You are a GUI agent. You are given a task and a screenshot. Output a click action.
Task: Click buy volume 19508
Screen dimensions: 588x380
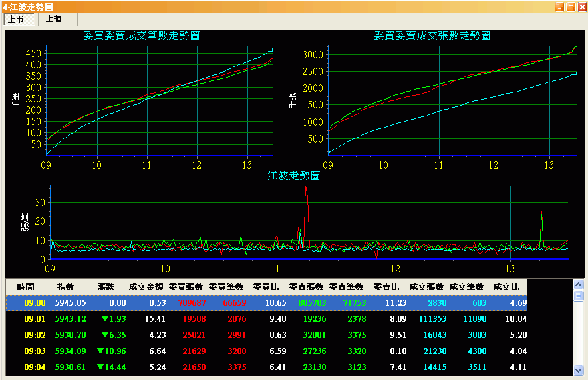(194, 319)
